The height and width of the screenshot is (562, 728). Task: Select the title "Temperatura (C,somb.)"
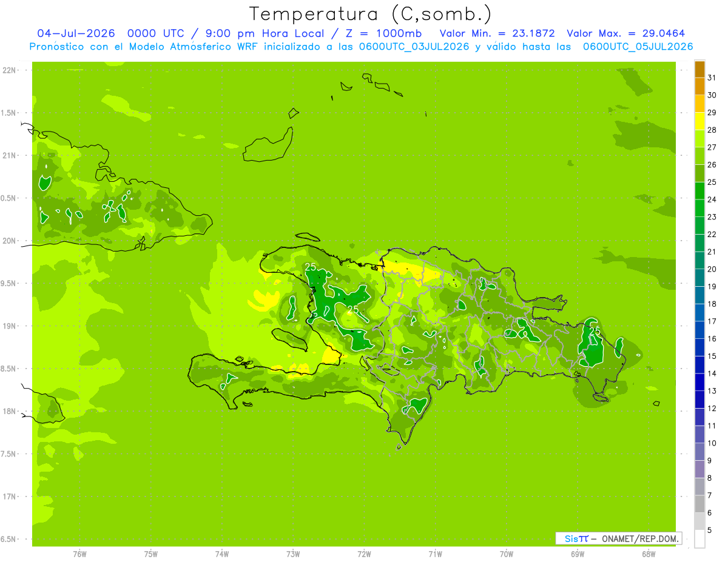coord(370,14)
